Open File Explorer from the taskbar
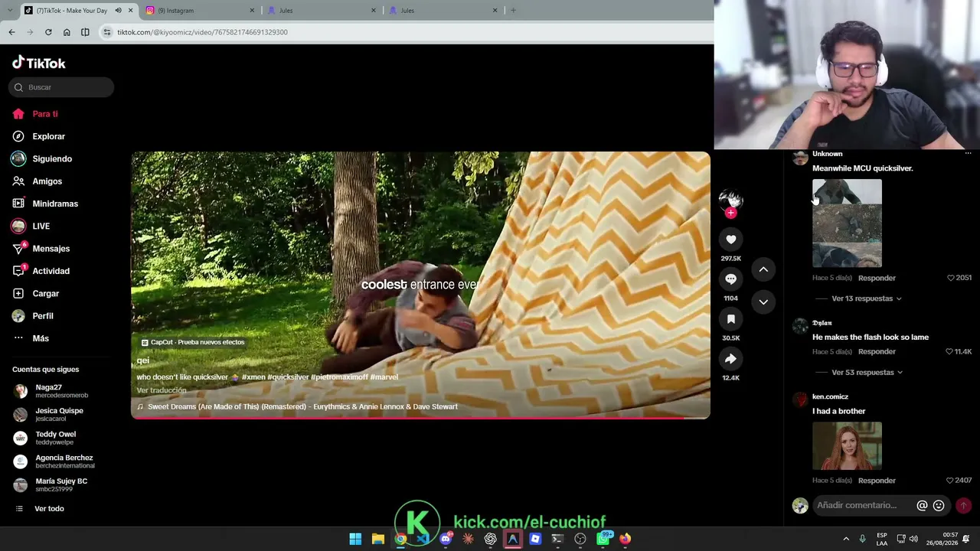 point(377,539)
